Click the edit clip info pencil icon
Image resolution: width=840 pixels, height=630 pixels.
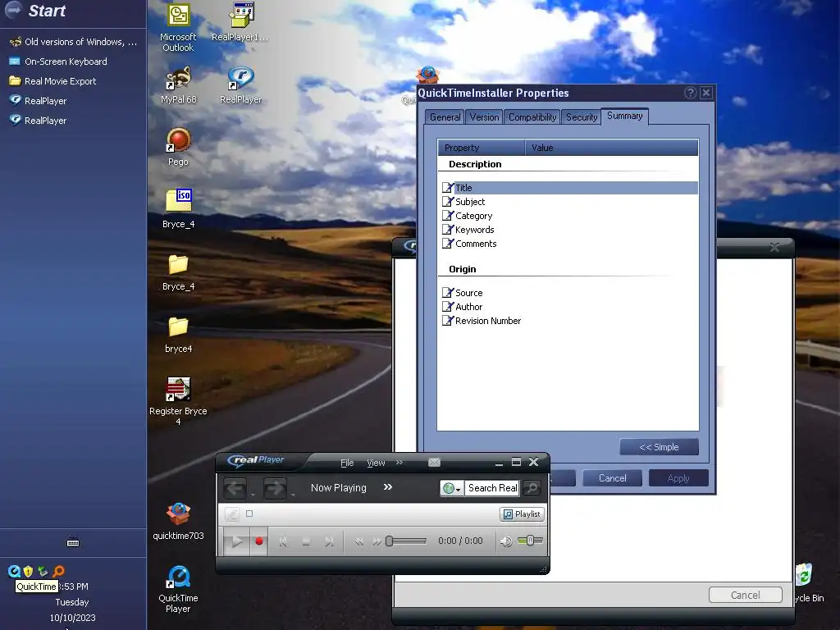[x=231, y=514]
